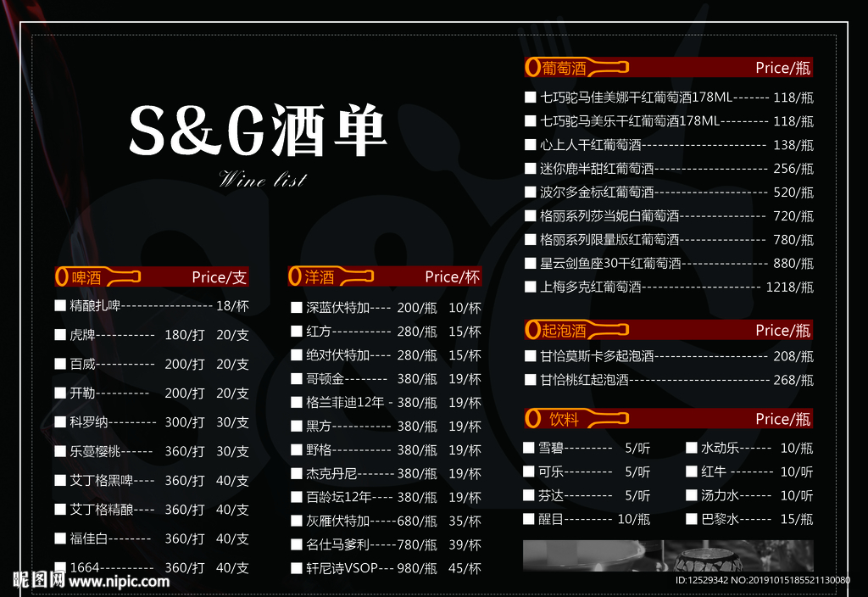This screenshot has width=868, height=597.
Task: Click the 葡萄酒 section heading
Action: click(x=564, y=68)
